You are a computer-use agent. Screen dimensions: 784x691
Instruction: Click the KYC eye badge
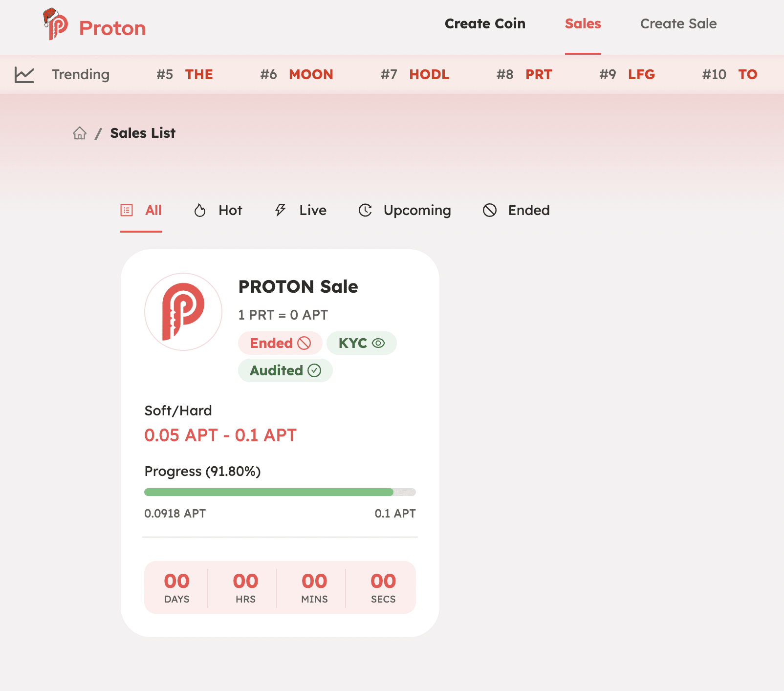click(x=362, y=343)
